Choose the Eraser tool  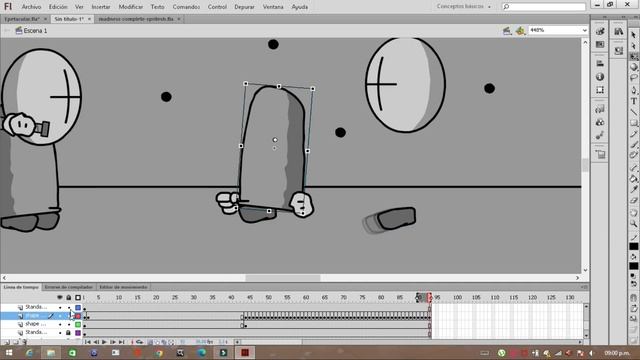[633, 200]
